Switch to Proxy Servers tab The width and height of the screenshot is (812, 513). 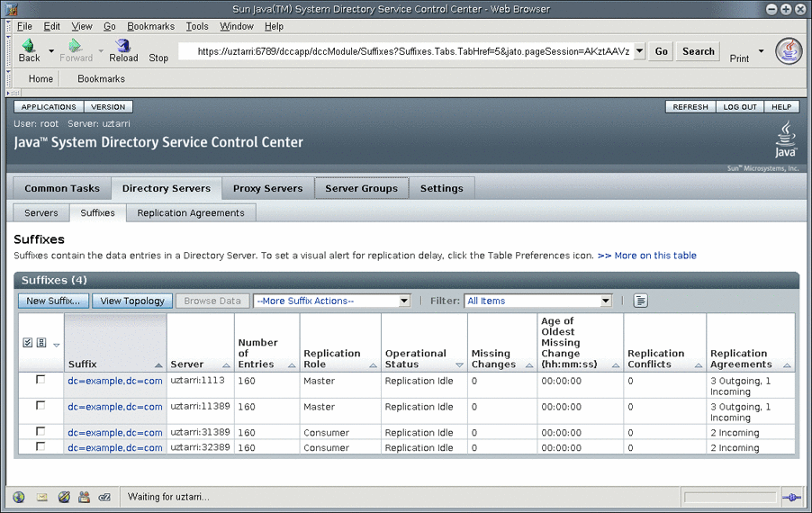267,188
